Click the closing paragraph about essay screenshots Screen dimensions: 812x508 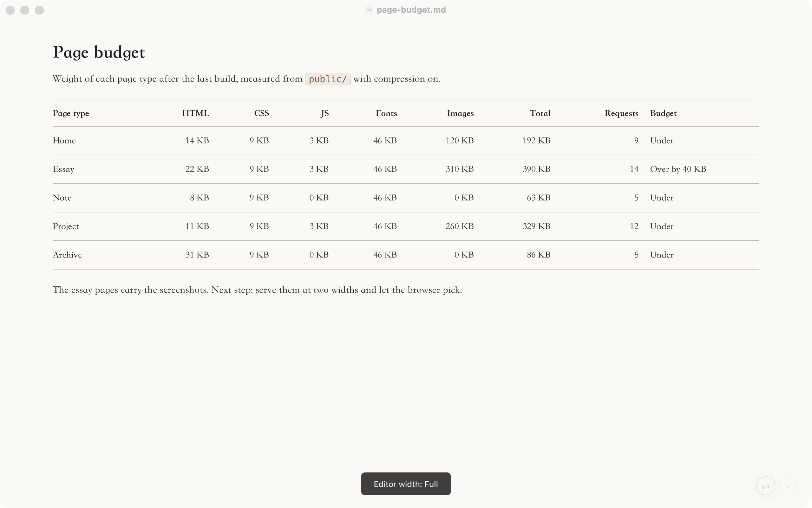[257, 290]
